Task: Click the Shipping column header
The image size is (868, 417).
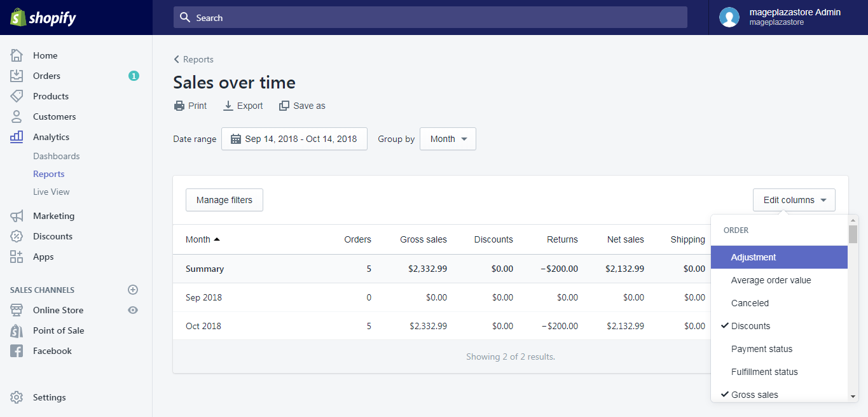Action: (688, 239)
